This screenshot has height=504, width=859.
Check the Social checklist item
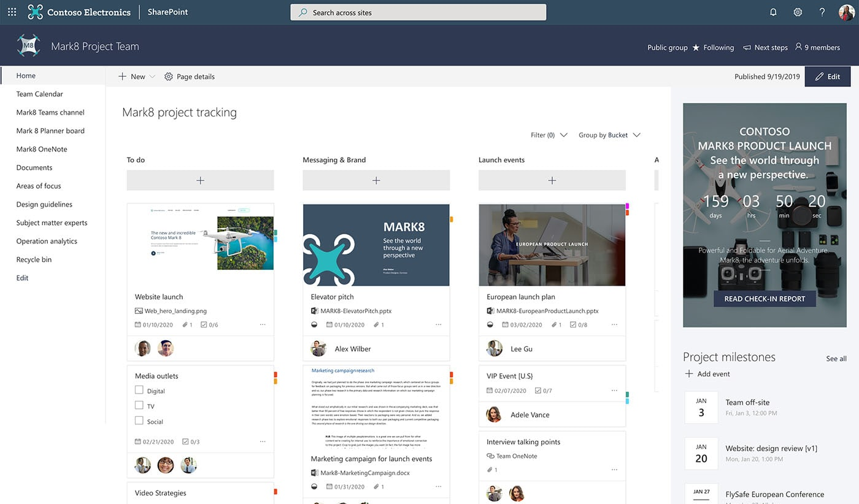pos(139,421)
